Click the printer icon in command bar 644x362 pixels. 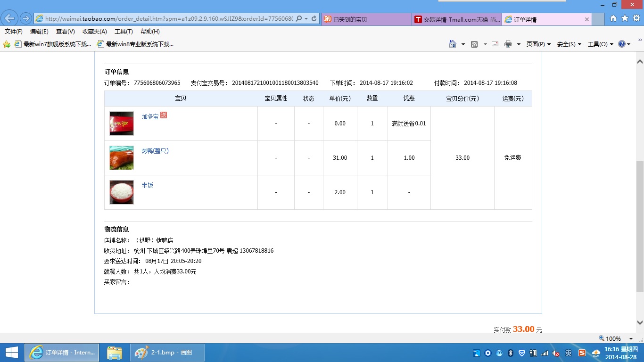click(x=508, y=44)
